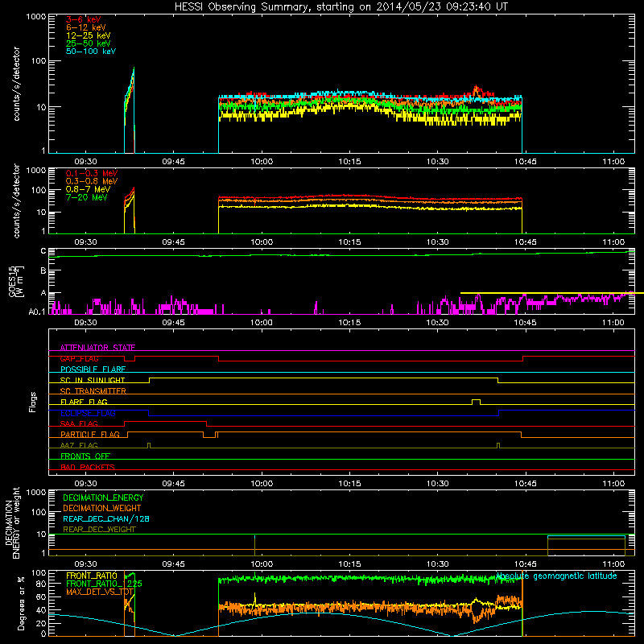The image size is (644, 644).
Task: Select the SC_TRANSMITTER flag label
Action: 93,390
